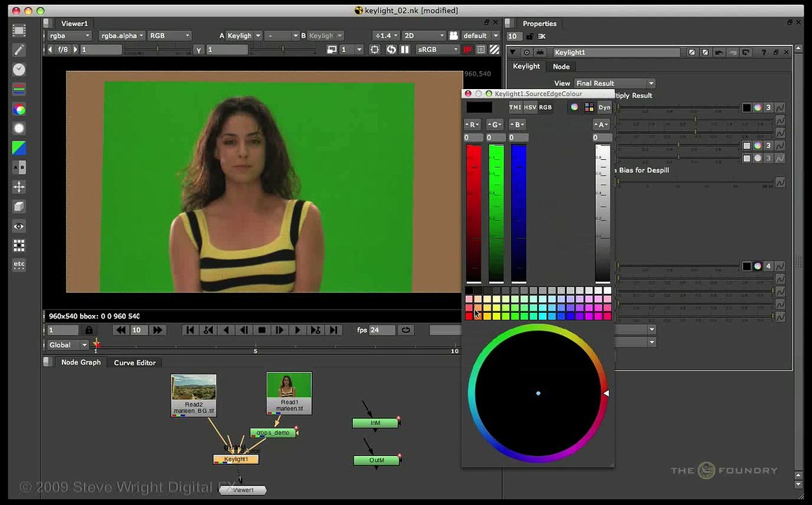The height and width of the screenshot is (505, 812).
Task: Select the Read2 marleen_BG.tif node thumbnail
Action: click(194, 396)
